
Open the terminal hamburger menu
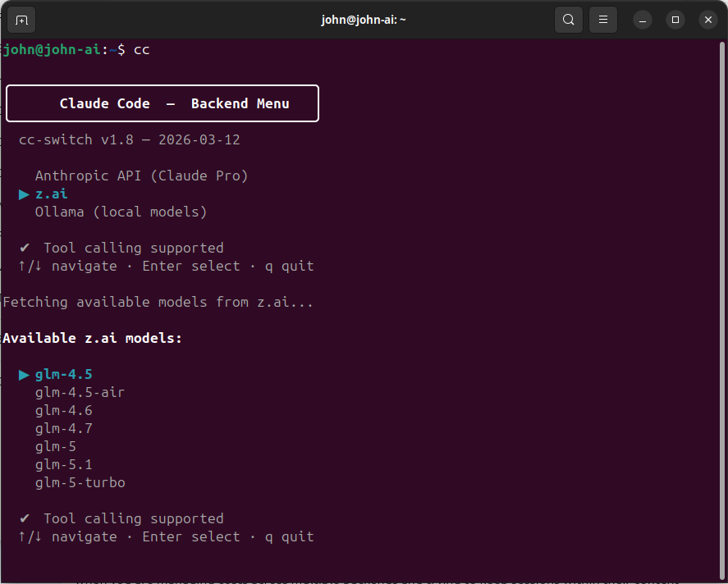[603, 20]
